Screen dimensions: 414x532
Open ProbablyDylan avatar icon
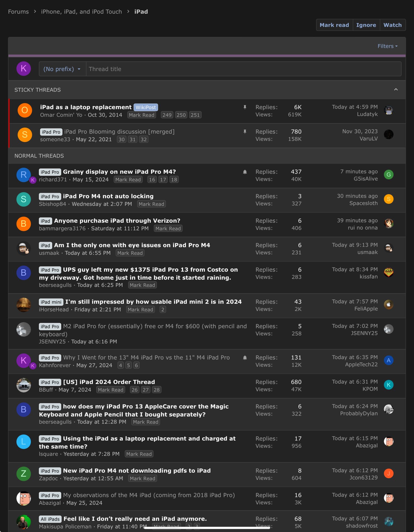(x=388, y=409)
